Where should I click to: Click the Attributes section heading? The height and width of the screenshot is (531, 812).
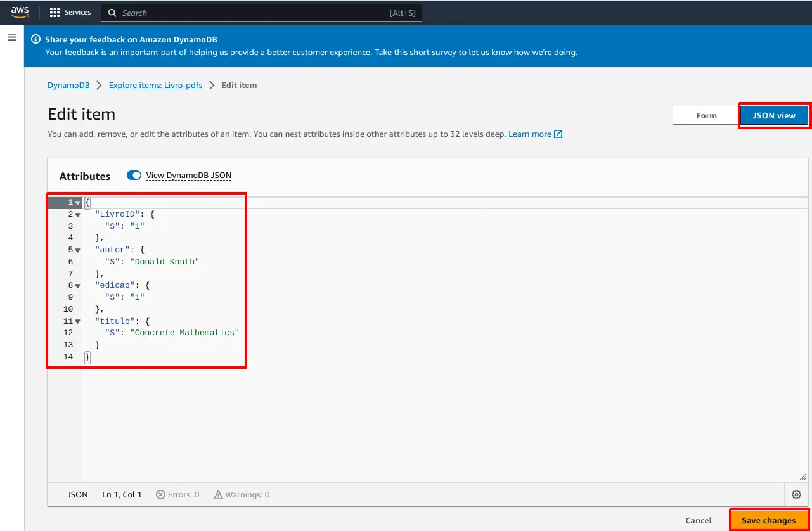(x=85, y=176)
